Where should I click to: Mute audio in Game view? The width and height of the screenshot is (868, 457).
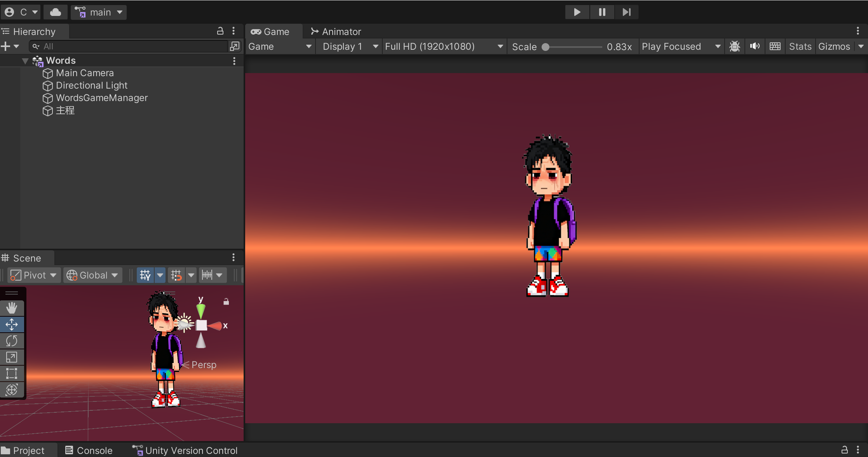[x=755, y=47]
